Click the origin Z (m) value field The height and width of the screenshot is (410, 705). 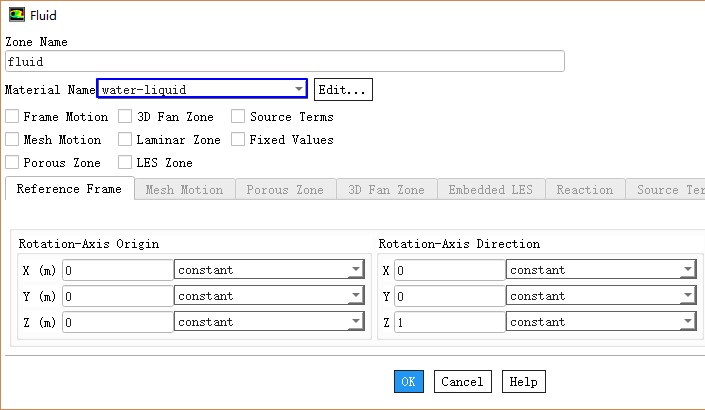pyautogui.click(x=118, y=322)
